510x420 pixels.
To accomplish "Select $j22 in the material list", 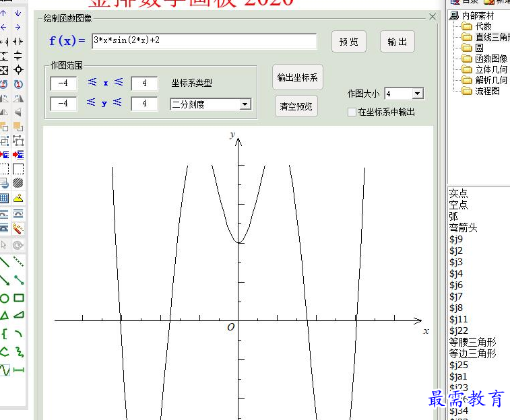I will coord(459,330).
